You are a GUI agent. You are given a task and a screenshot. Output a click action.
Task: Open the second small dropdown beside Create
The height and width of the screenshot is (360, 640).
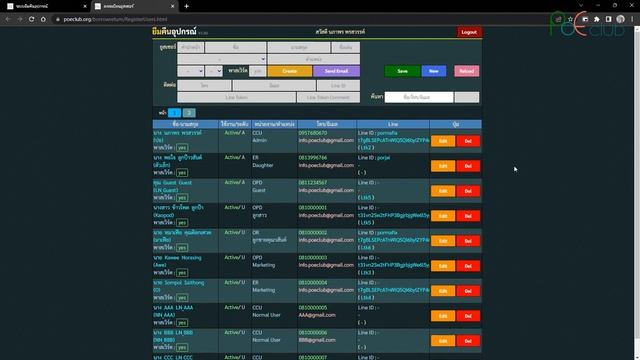(214, 71)
